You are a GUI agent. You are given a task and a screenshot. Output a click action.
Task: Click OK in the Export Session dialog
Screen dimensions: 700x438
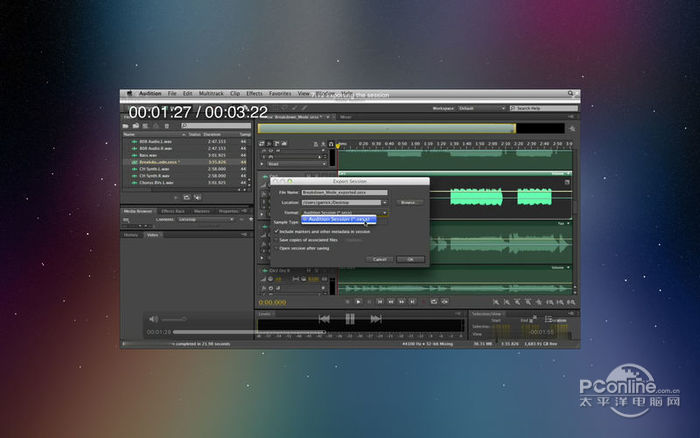[410, 259]
